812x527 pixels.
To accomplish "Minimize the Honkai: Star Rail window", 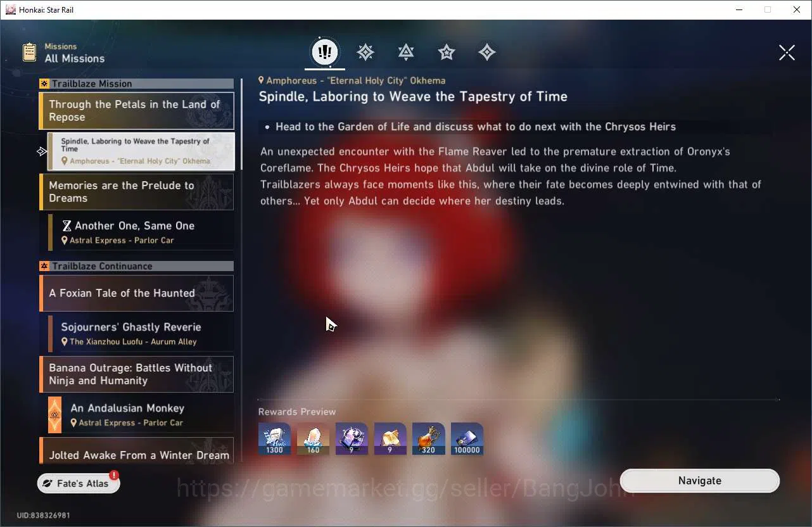I will point(739,10).
